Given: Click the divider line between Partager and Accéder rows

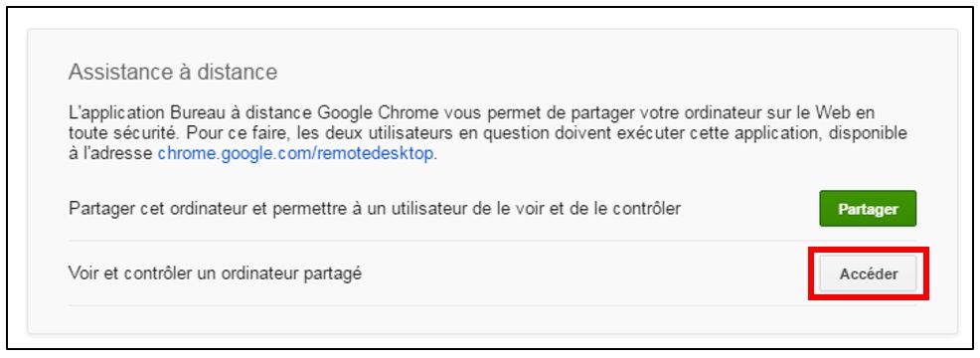Looking at the screenshot, I should click(x=492, y=241).
